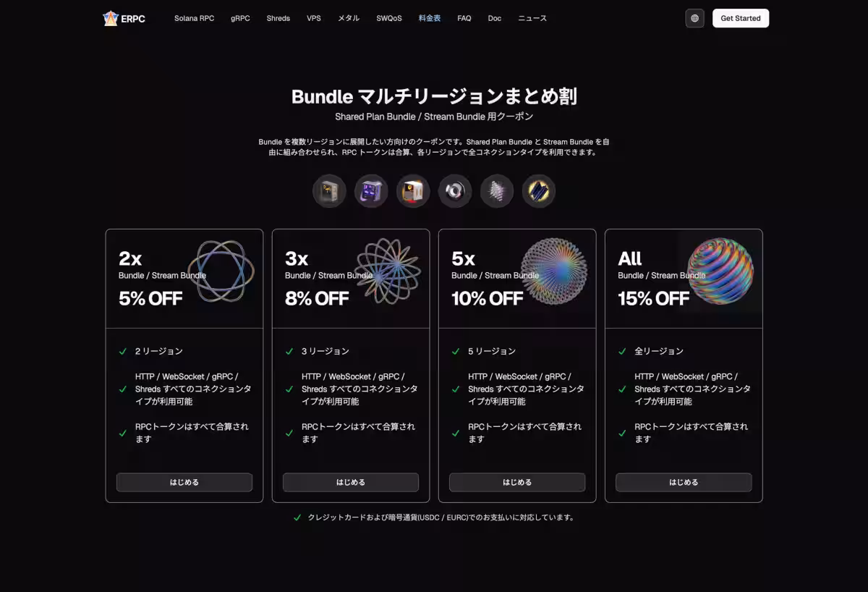The height and width of the screenshot is (592, 868).
Task: Click the All bundle iridescent sphere graphic
Action: click(720, 271)
